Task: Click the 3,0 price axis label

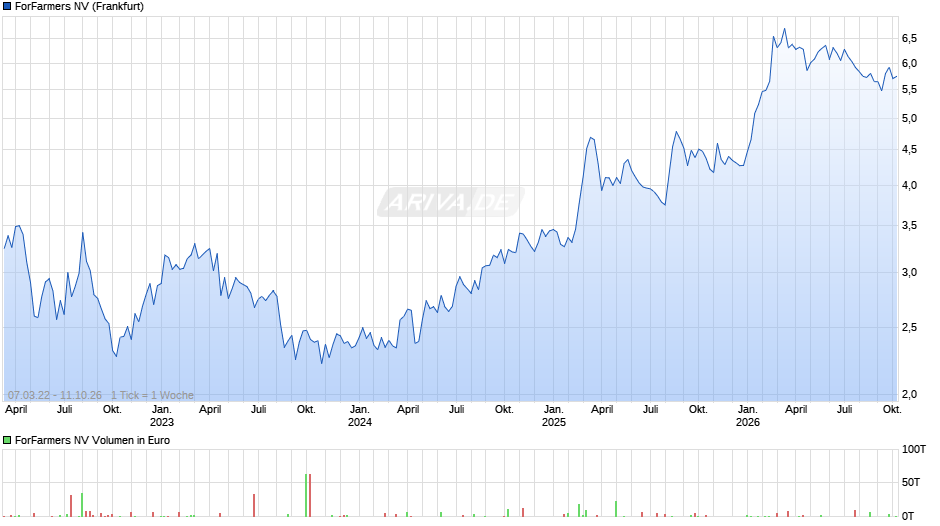Action: pyautogui.click(x=909, y=273)
